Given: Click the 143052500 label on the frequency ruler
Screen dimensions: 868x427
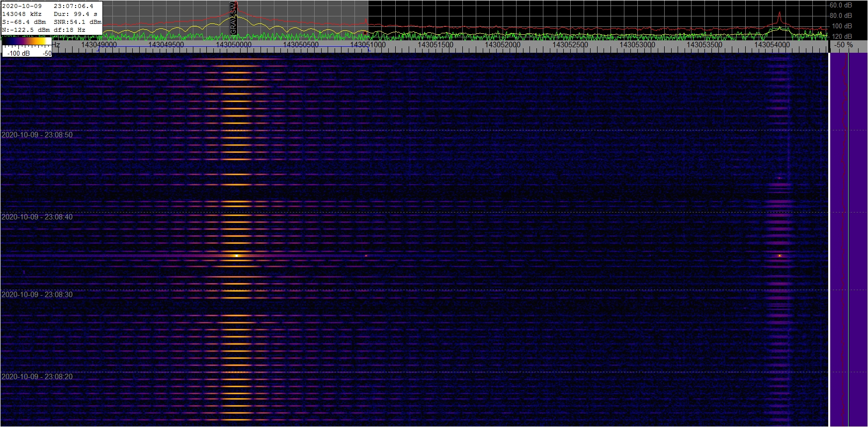Looking at the screenshot, I should point(570,45).
